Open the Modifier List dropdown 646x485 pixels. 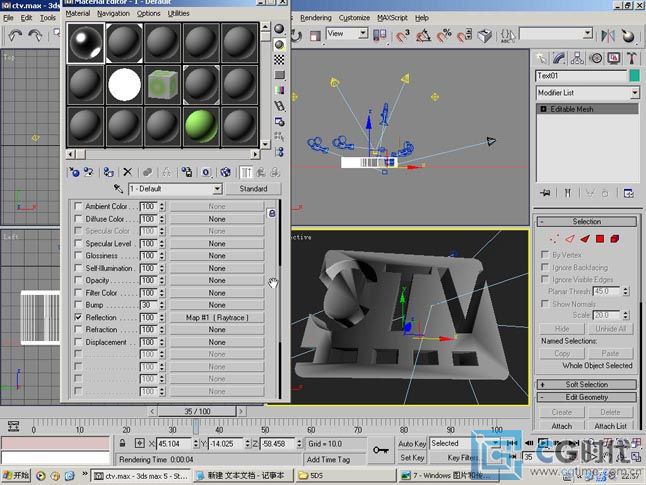pyautogui.click(x=634, y=93)
